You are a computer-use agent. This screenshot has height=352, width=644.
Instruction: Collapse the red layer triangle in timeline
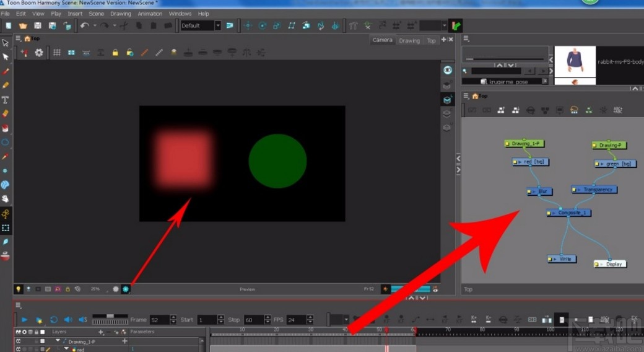pos(66,349)
